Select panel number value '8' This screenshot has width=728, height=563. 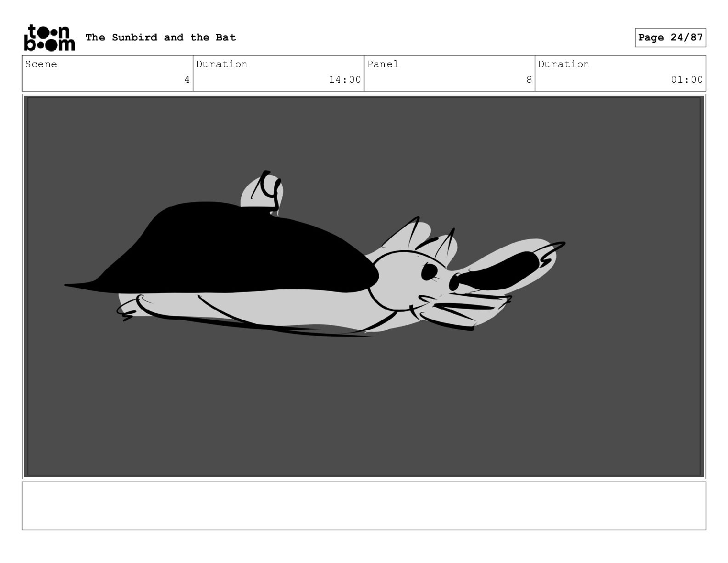pos(529,80)
